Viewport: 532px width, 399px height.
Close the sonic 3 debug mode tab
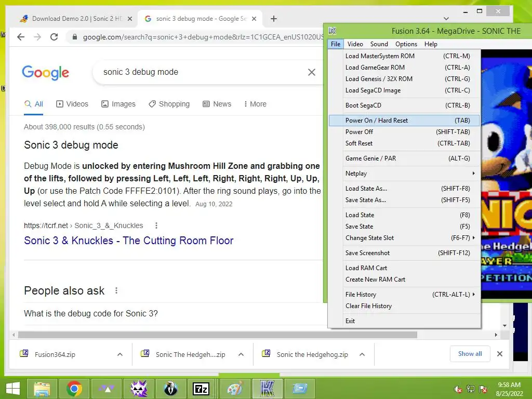point(254,19)
